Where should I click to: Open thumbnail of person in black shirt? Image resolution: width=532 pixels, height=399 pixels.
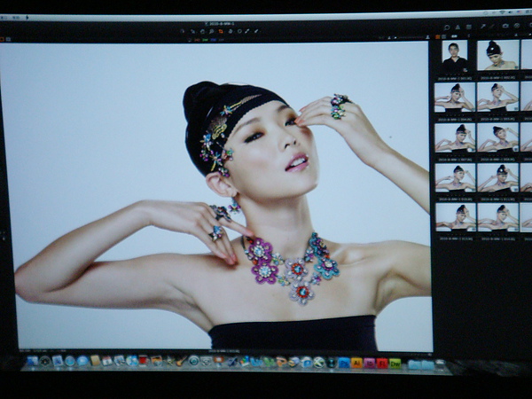click(x=455, y=57)
